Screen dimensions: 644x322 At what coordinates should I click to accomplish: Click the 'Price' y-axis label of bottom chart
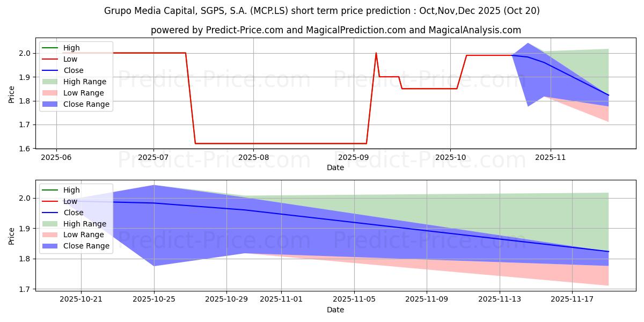[x=12, y=236]
